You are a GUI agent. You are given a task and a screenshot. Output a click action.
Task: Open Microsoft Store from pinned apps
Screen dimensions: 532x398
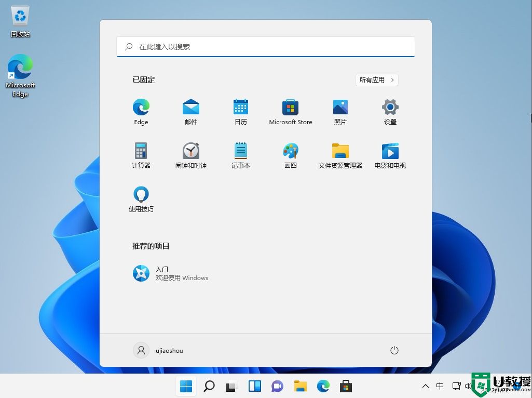pyautogui.click(x=290, y=111)
